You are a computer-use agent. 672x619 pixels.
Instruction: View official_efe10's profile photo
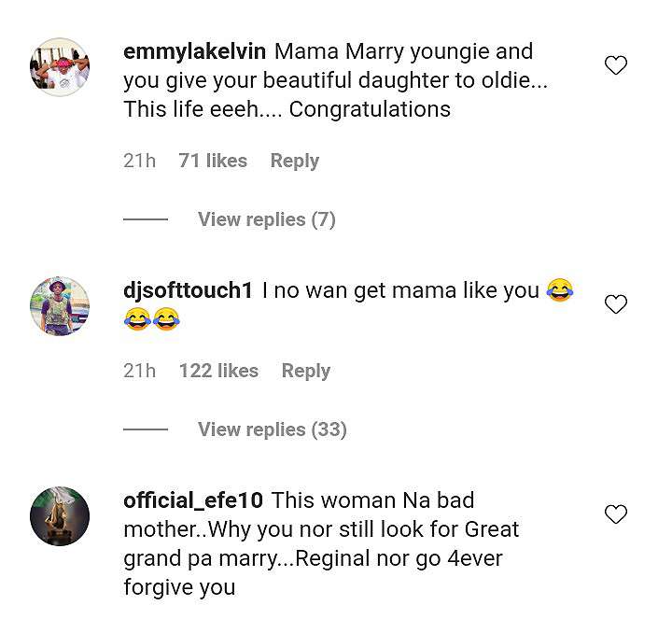click(x=60, y=516)
